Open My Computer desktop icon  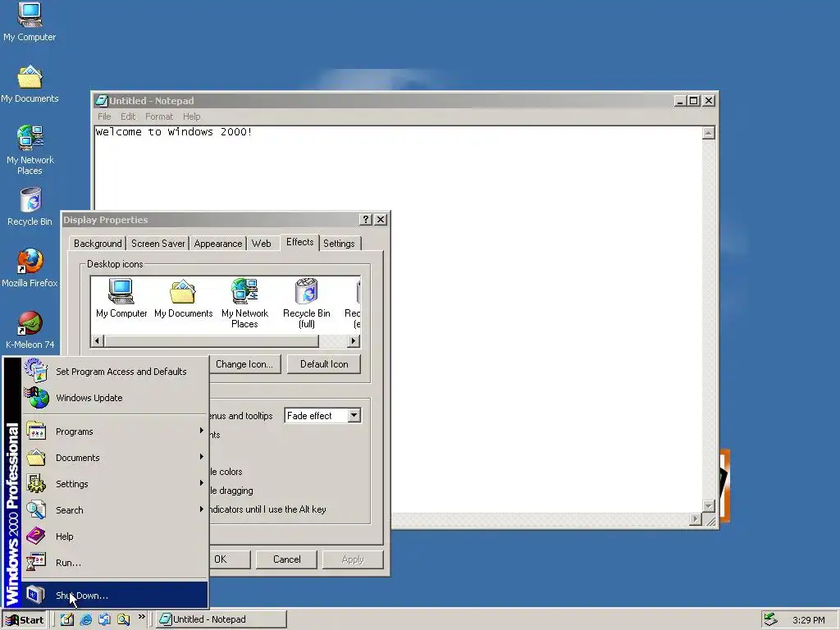pyautogui.click(x=30, y=21)
